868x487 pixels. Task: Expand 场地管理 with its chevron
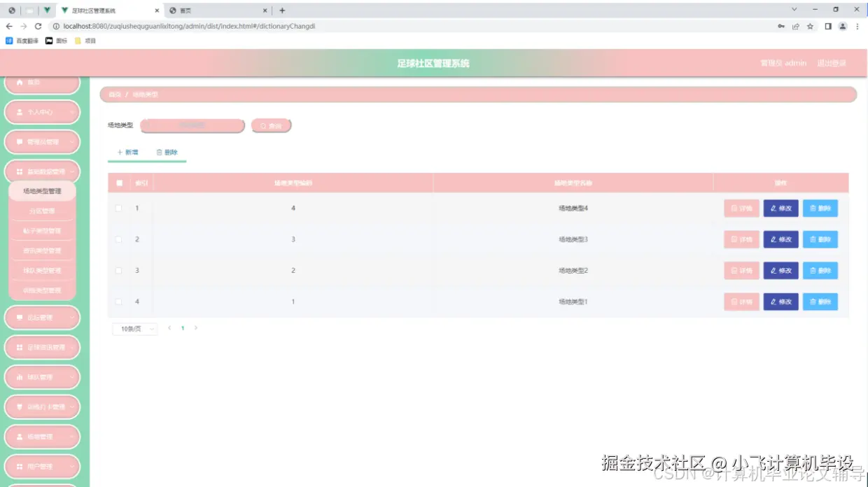tap(71, 437)
